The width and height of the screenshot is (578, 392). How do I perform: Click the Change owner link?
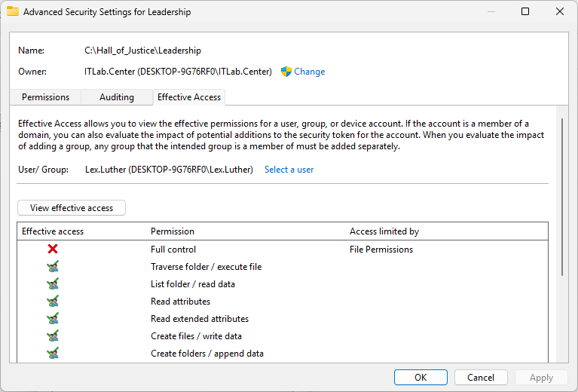pyautogui.click(x=309, y=72)
